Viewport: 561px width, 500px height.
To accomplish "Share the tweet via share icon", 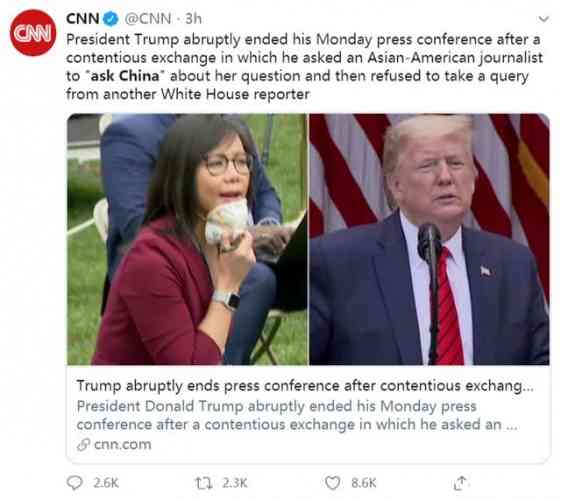I will (x=460, y=483).
